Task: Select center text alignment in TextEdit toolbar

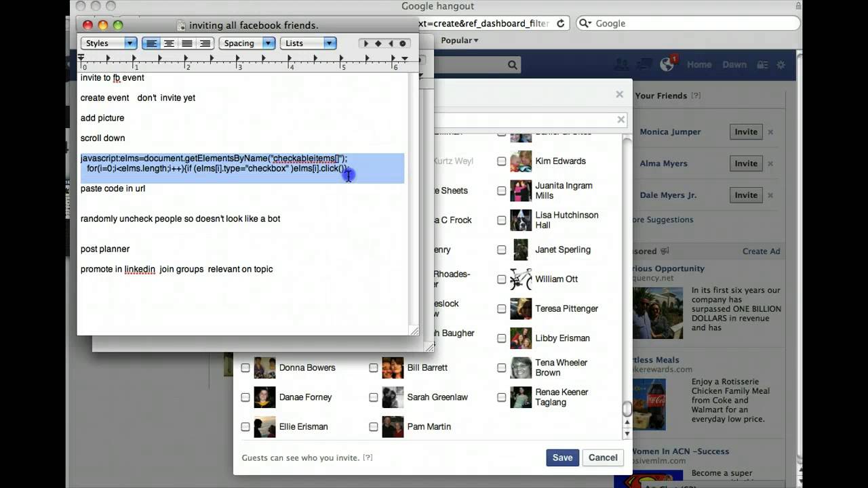Action: 169,43
